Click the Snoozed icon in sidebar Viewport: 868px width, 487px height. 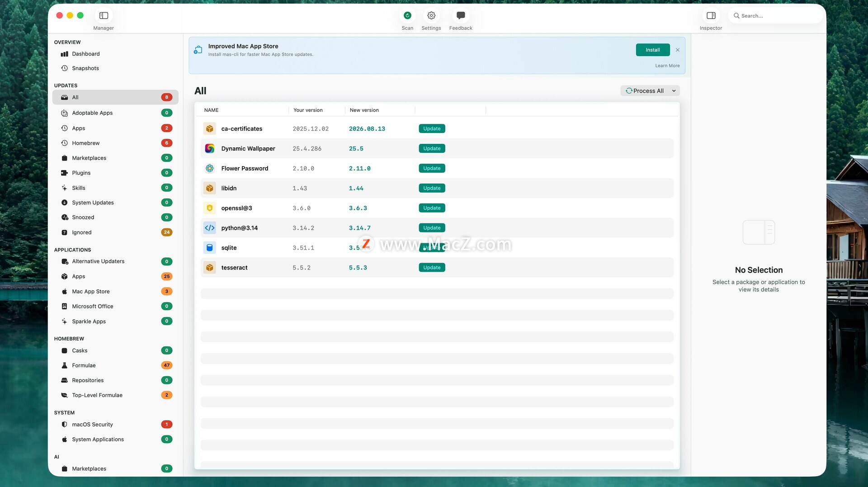pos(64,217)
